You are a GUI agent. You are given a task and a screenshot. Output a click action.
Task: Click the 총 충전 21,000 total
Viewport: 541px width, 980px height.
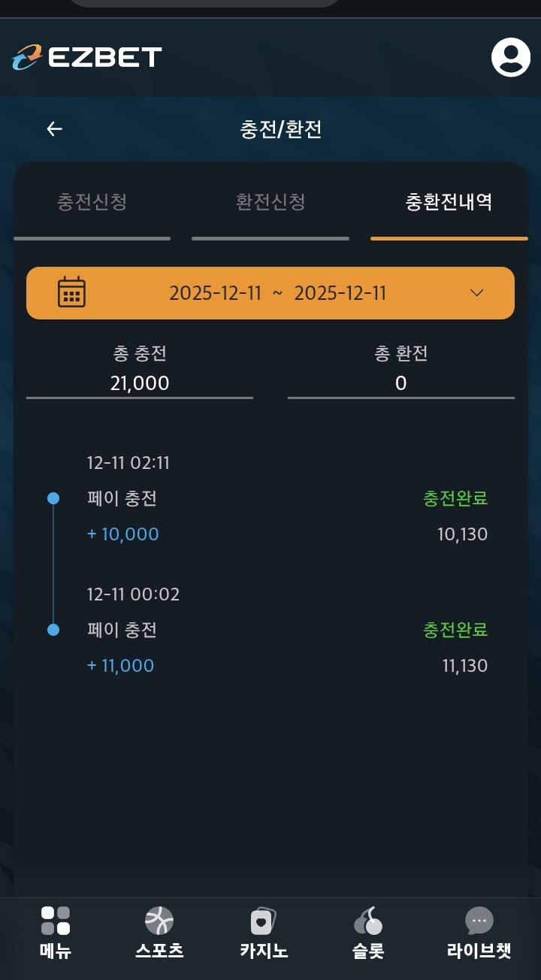pyautogui.click(x=140, y=383)
